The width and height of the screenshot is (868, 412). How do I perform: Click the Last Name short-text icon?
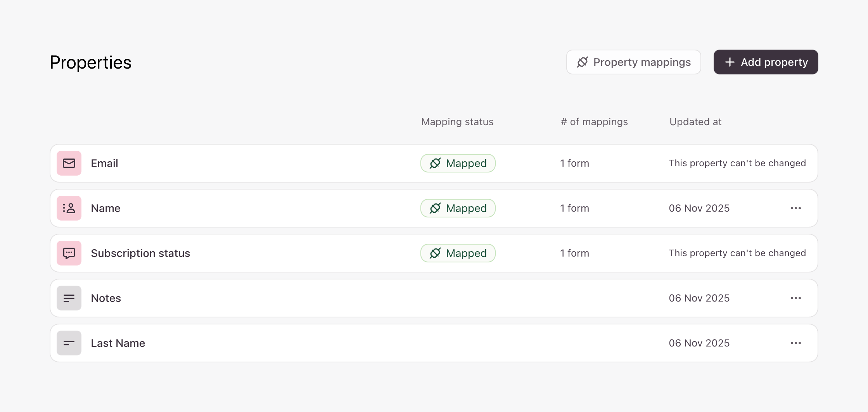pyautogui.click(x=69, y=343)
